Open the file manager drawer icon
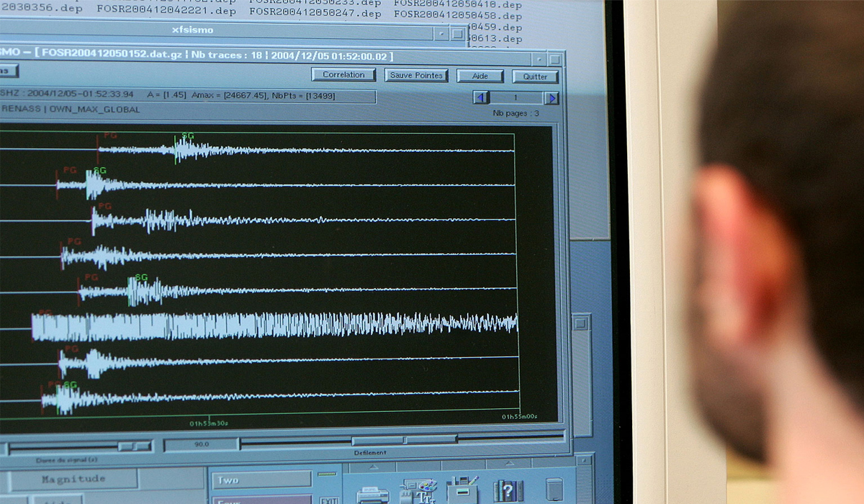Image resolution: width=864 pixels, height=504 pixels. 462,489
